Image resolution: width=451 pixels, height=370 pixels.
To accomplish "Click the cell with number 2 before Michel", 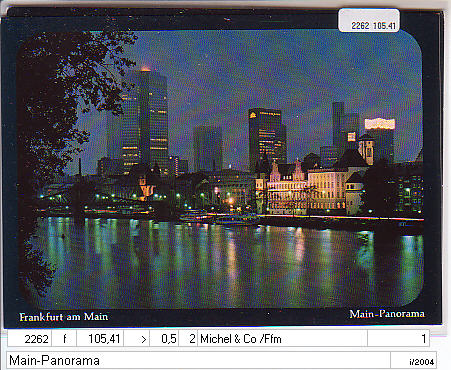I will point(188,339).
